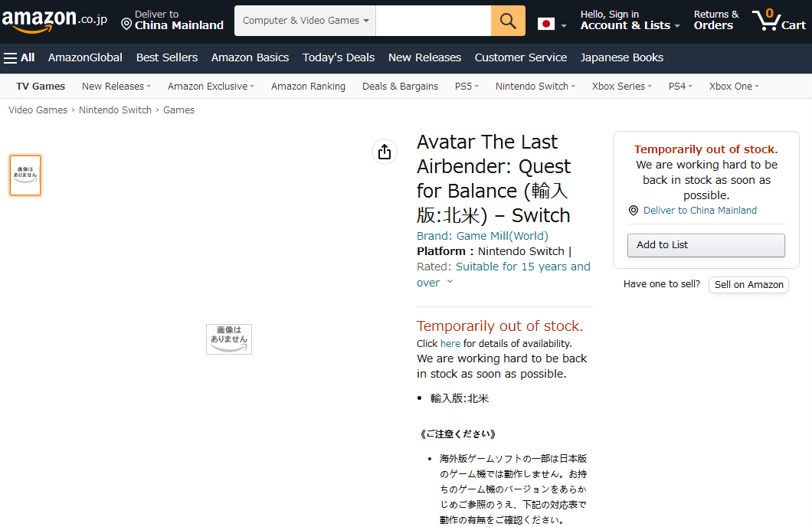Click the orange search magnifier button
812x527 pixels.
coord(508,21)
